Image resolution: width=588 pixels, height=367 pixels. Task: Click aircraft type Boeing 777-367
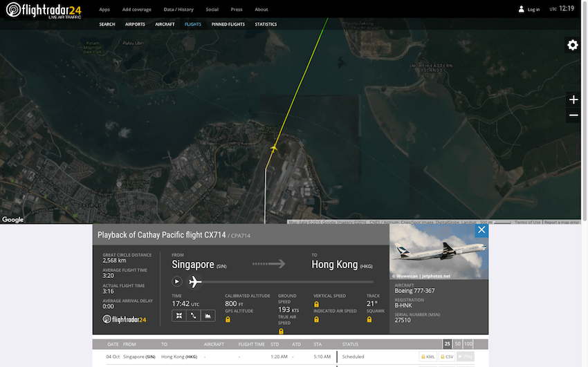point(414,290)
